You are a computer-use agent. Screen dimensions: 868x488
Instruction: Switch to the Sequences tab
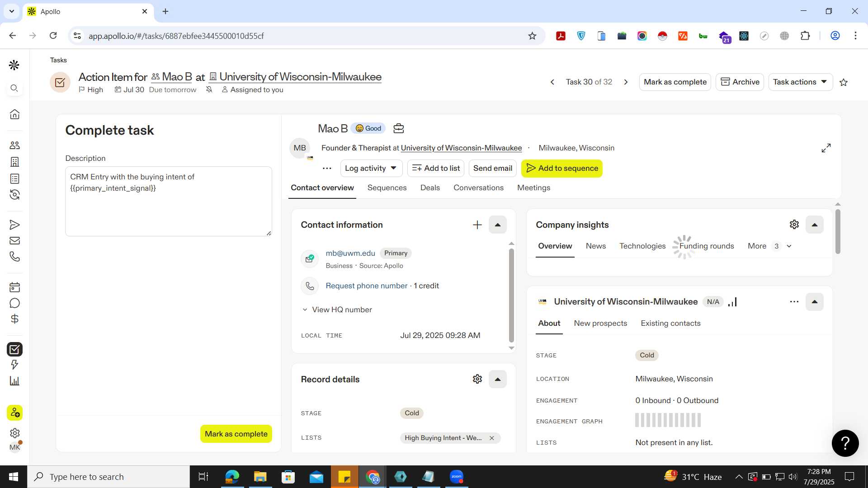[x=387, y=188]
